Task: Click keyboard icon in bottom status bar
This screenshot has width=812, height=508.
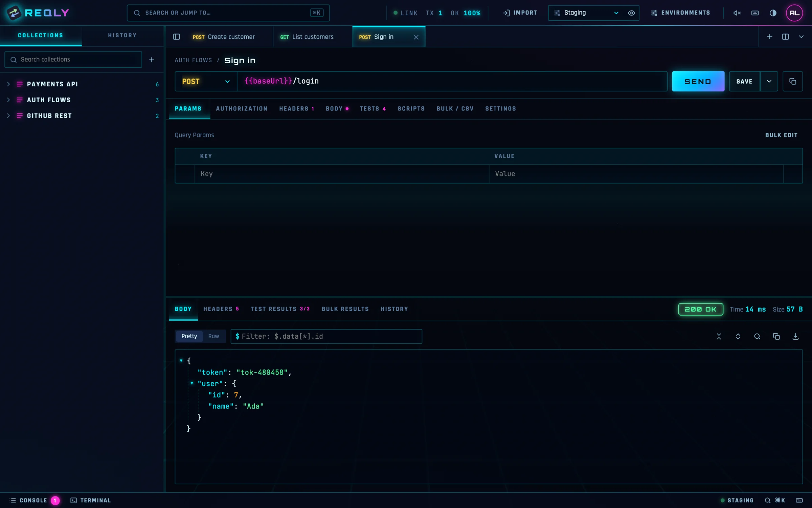Action: [x=799, y=500]
